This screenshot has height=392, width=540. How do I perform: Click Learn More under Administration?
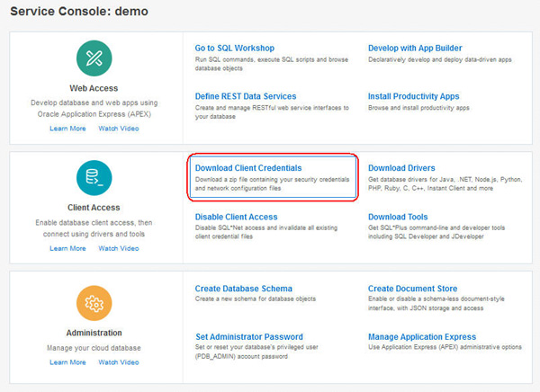tap(67, 362)
